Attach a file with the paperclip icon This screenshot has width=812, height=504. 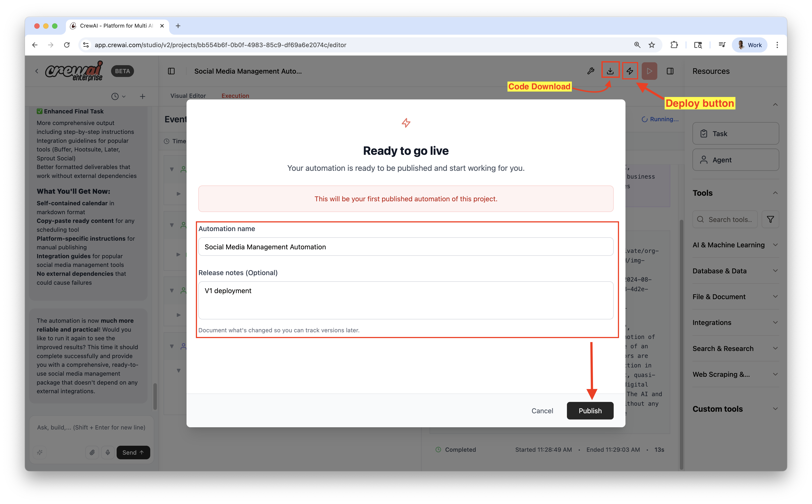pyautogui.click(x=92, y=452)
